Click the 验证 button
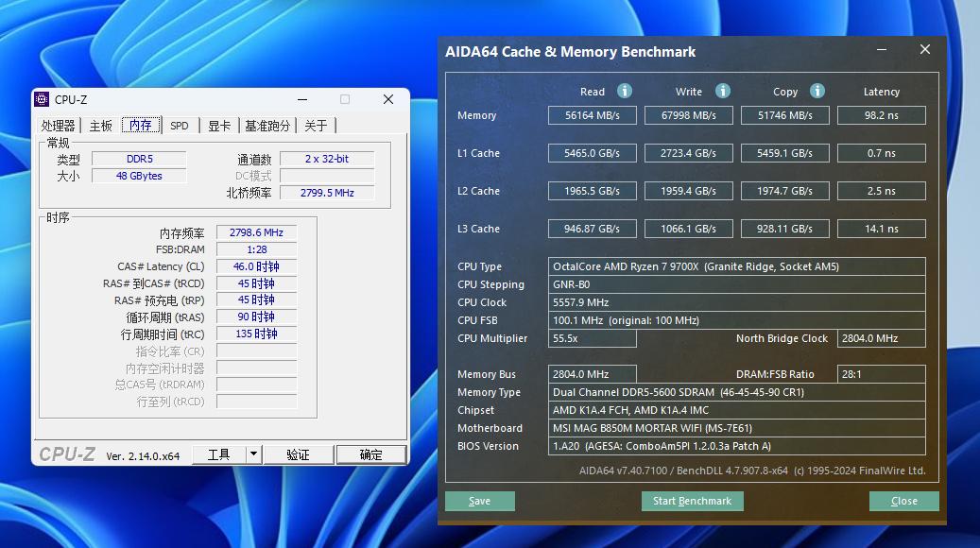The image size is (980, 548). pyautogui.click(x=298, y=454)
